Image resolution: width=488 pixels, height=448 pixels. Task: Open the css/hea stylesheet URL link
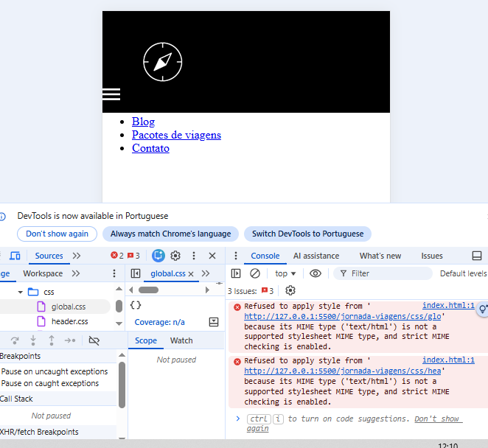(x=342, y=371)
